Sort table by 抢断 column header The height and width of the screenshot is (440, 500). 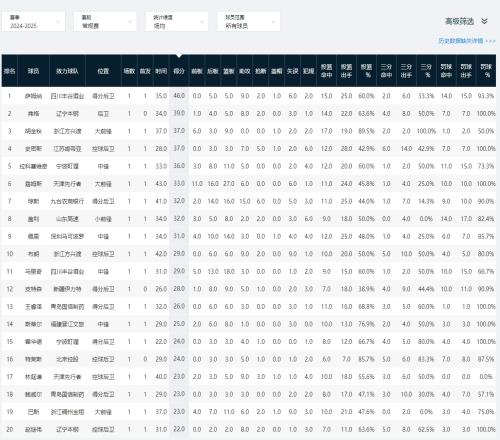tap(261, 71)
